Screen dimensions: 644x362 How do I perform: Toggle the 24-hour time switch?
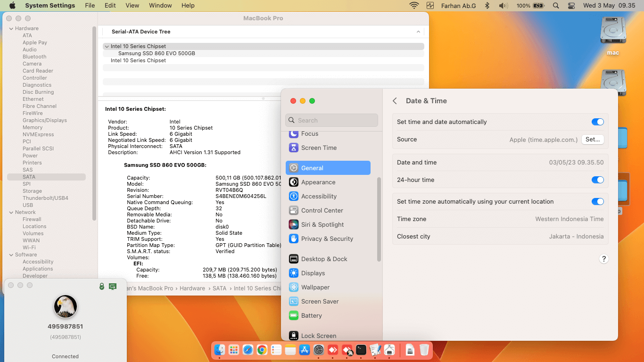[x=598, y=180]
